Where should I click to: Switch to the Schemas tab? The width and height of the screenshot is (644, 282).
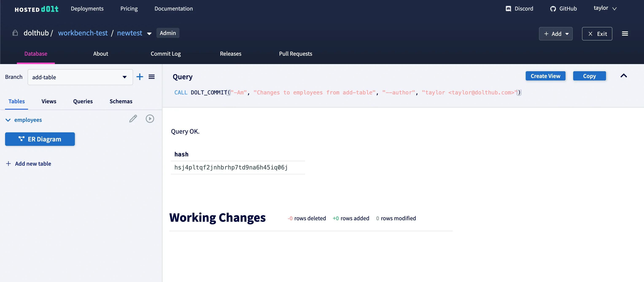click(x=121, y=101)
